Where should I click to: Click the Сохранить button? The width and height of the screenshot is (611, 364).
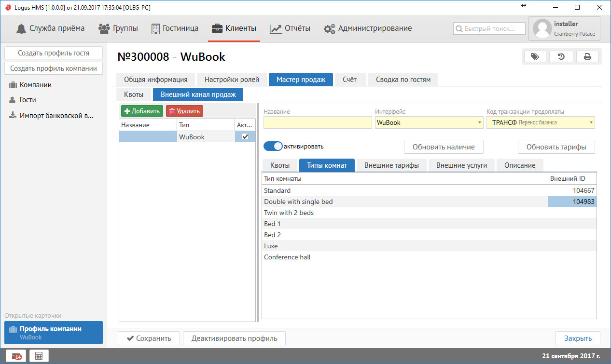click(149, 338)
